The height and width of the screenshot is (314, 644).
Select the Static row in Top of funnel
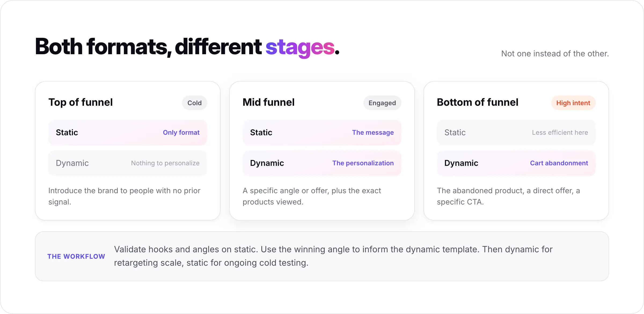pos(128,133)
